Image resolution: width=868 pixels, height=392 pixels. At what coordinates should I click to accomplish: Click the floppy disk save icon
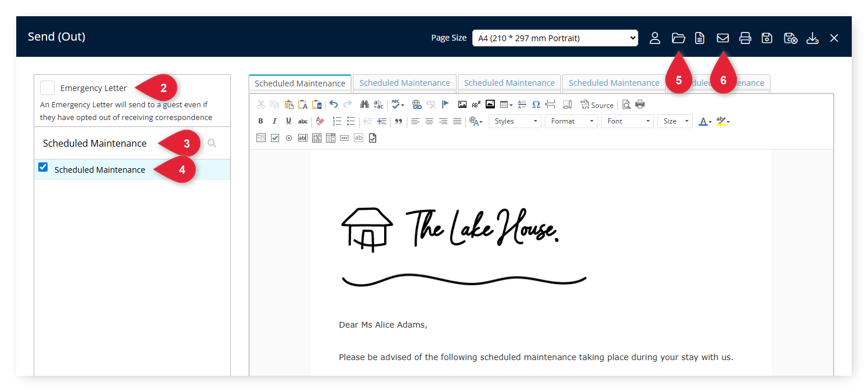click(767, 38)
